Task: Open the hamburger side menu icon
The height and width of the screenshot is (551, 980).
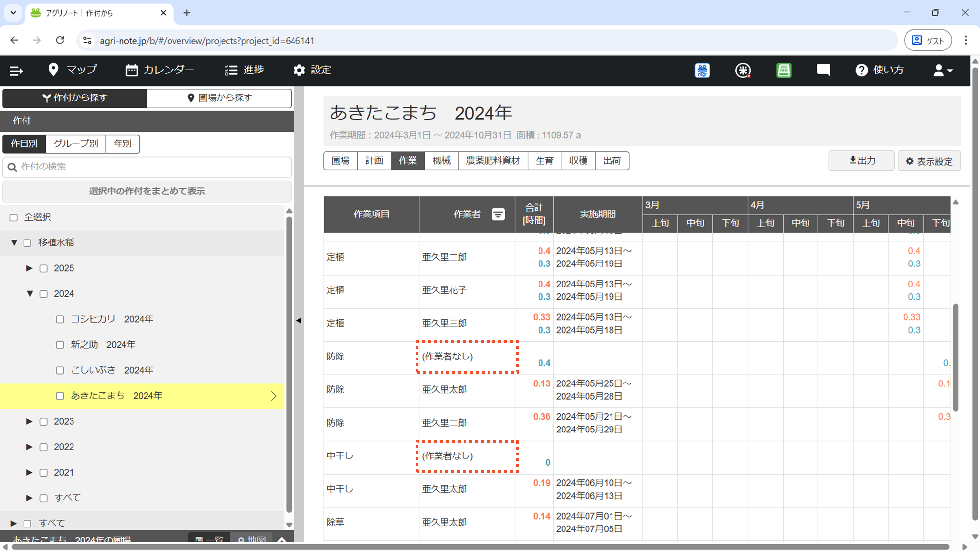Action: click(16, 71)
